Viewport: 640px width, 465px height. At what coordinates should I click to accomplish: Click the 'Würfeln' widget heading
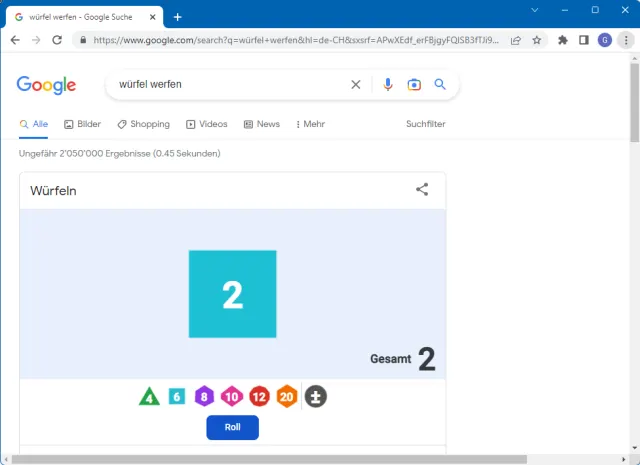(x=53, y=191)
